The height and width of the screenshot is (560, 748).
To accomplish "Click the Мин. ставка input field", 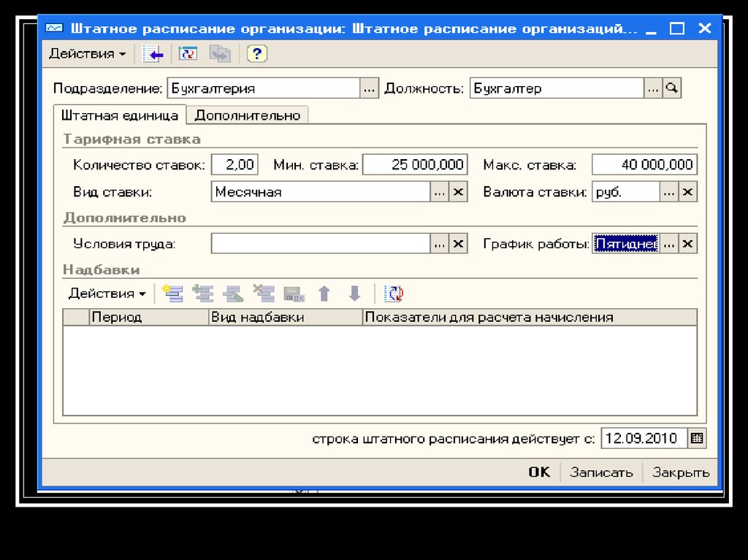I will (x=414, y=165).
